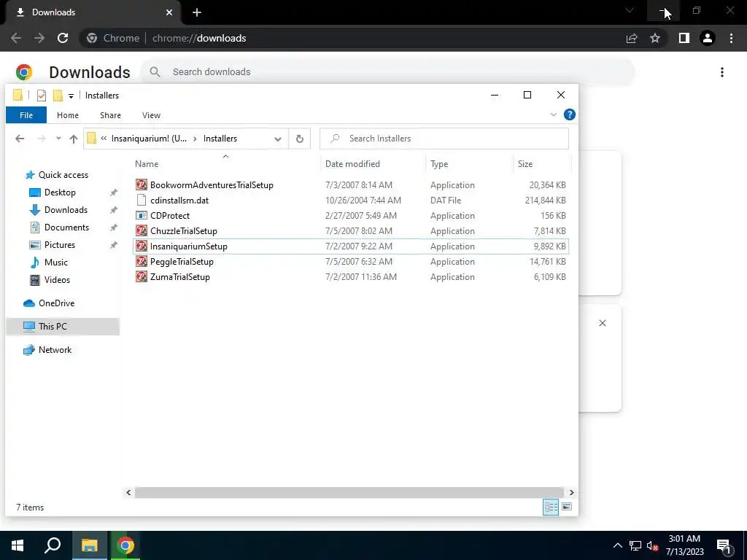Open the File ribbon tab
The width and height of the screenshot is (747, 560).
click(x=26, y=114)
